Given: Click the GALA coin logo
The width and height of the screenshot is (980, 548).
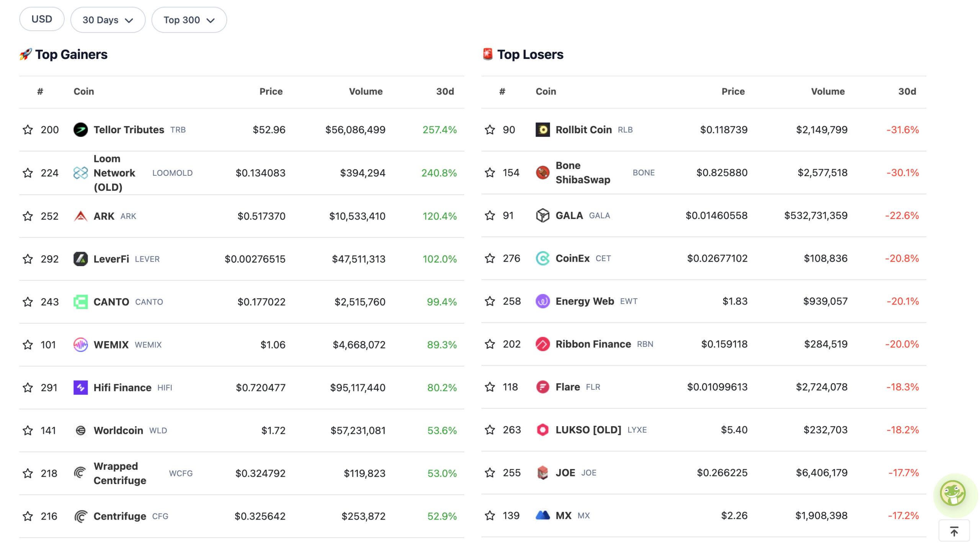Looking at the screenshot, I should pos(542,216).
